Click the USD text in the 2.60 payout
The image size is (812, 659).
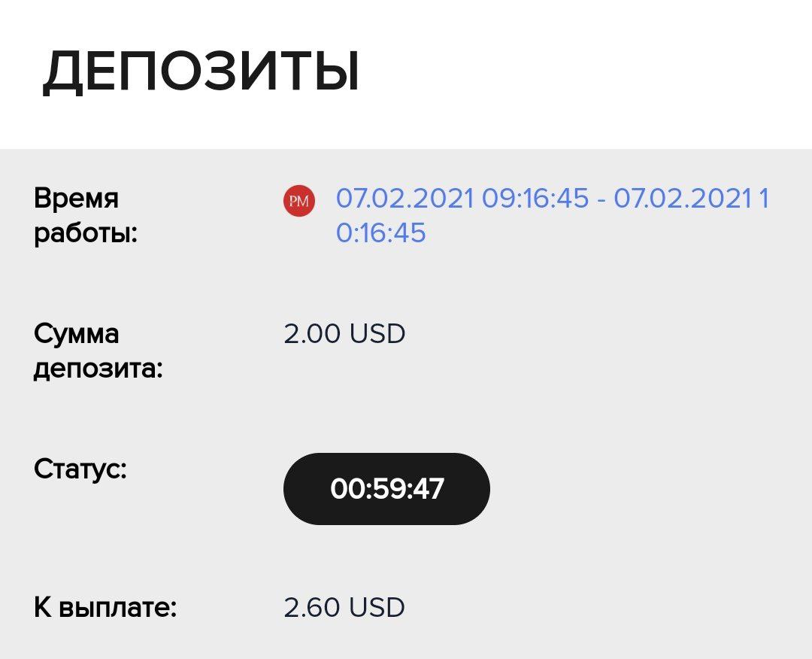(377, 607)
